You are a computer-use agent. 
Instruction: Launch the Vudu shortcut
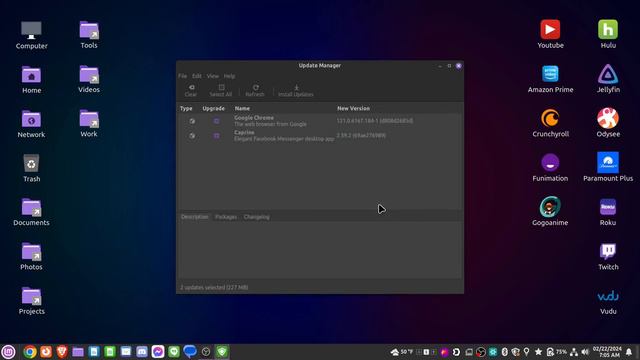click(608, 302)
